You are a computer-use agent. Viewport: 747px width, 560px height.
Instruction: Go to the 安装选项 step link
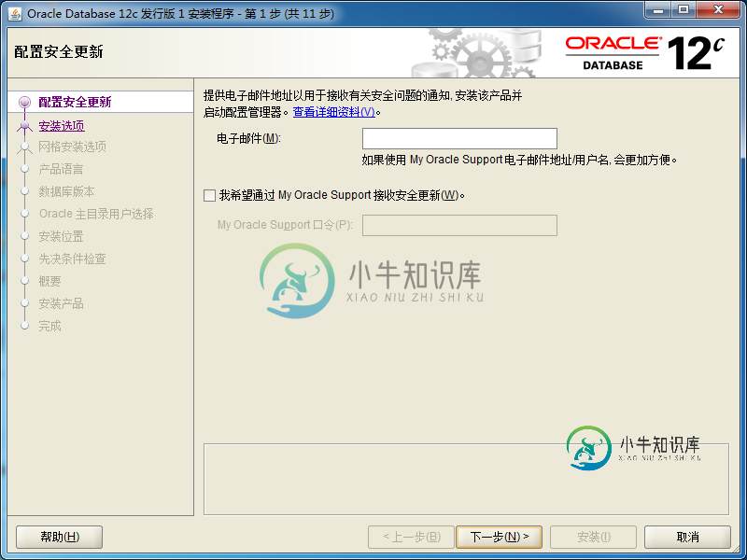[x=62, y=126]
